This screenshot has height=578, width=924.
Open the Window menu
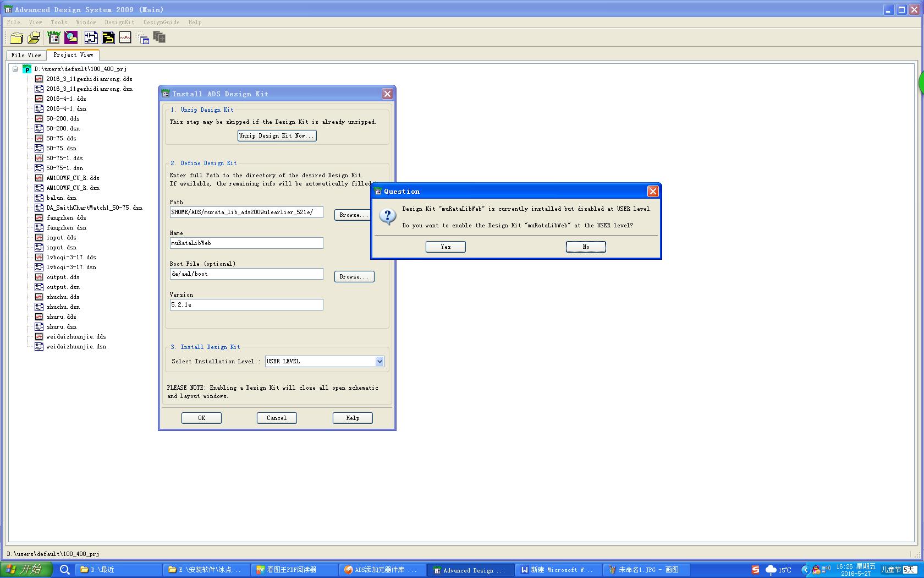[86, 23]
